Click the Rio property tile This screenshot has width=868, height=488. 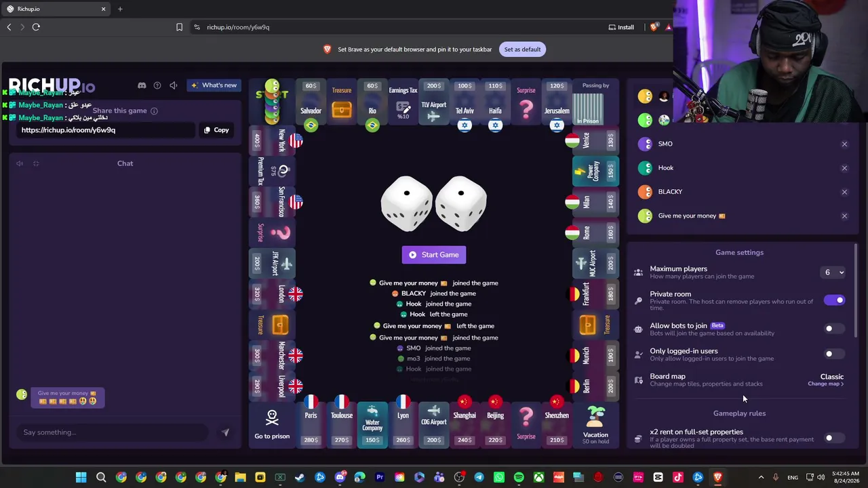click(x=372, y=104)
